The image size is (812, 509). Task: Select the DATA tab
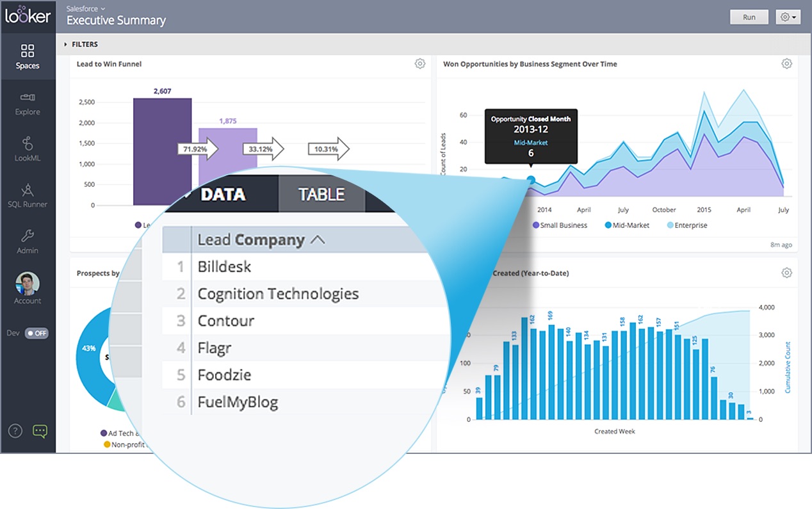[x=222, y=195]
